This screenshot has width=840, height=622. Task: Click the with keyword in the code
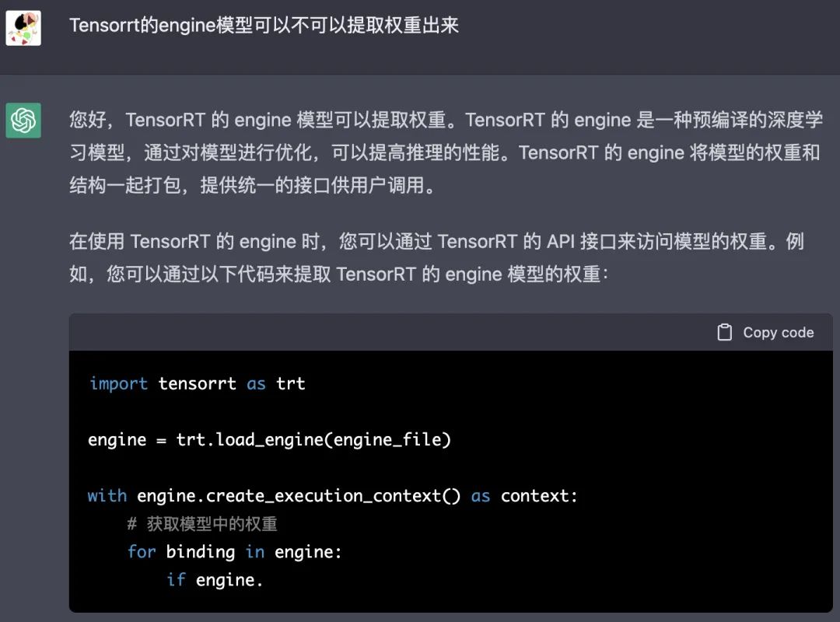107,495
